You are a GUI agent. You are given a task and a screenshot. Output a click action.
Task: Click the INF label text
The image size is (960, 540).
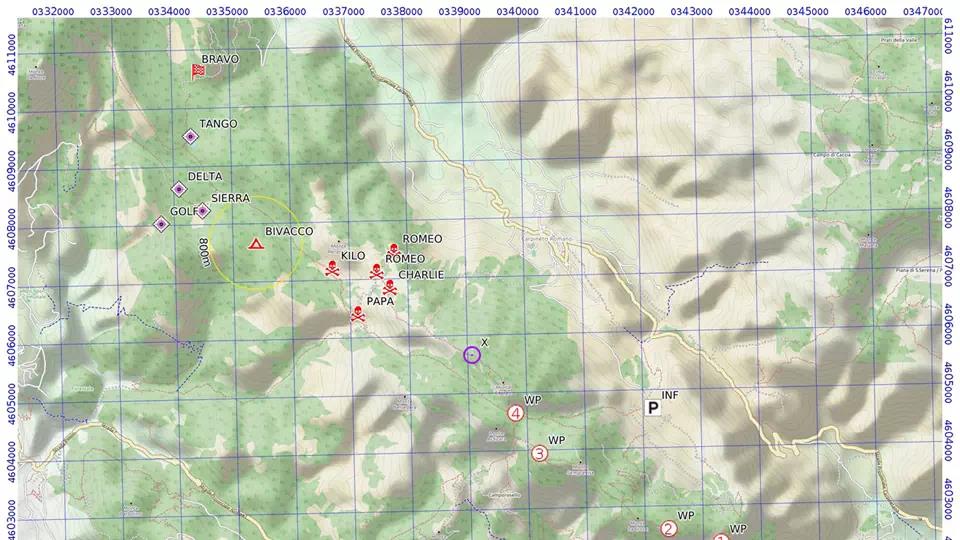pos(670,396)
